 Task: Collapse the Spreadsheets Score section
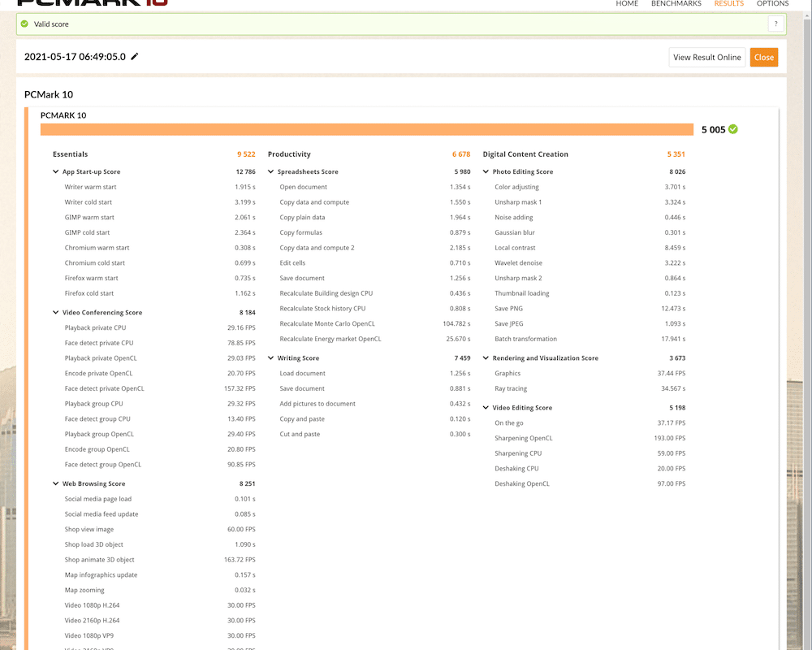tap(270, 171)
